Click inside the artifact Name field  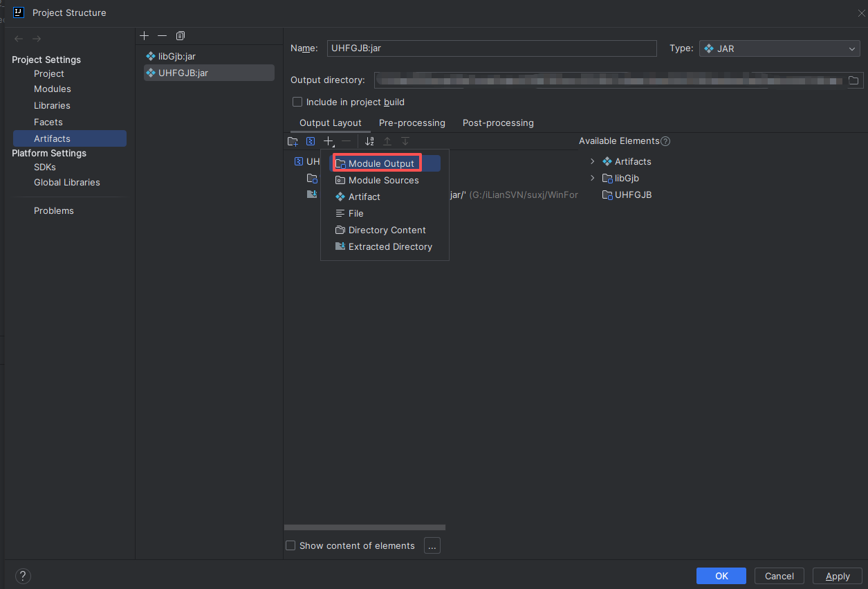(x=492, y=48)
